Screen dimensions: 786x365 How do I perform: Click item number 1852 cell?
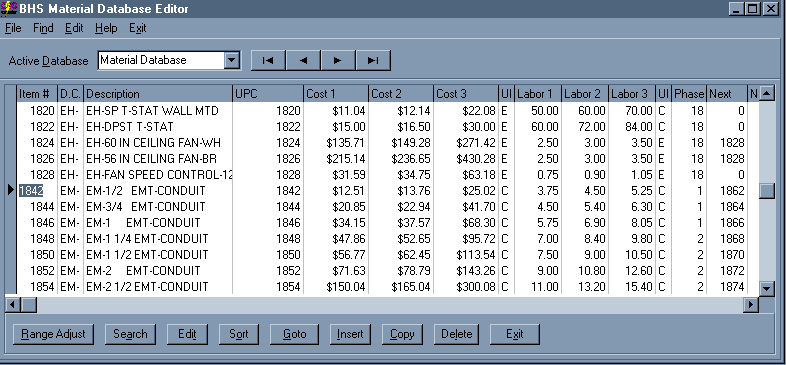tap(37, 271)
